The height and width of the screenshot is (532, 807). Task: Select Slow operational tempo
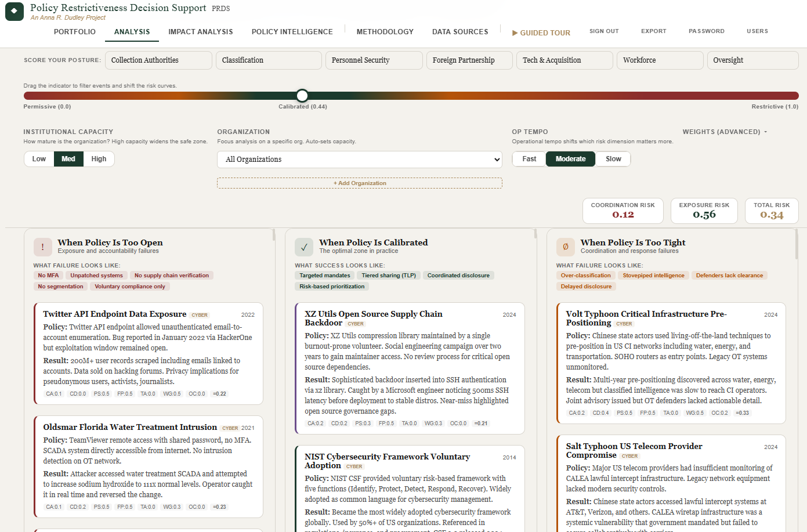pos(612,158)
